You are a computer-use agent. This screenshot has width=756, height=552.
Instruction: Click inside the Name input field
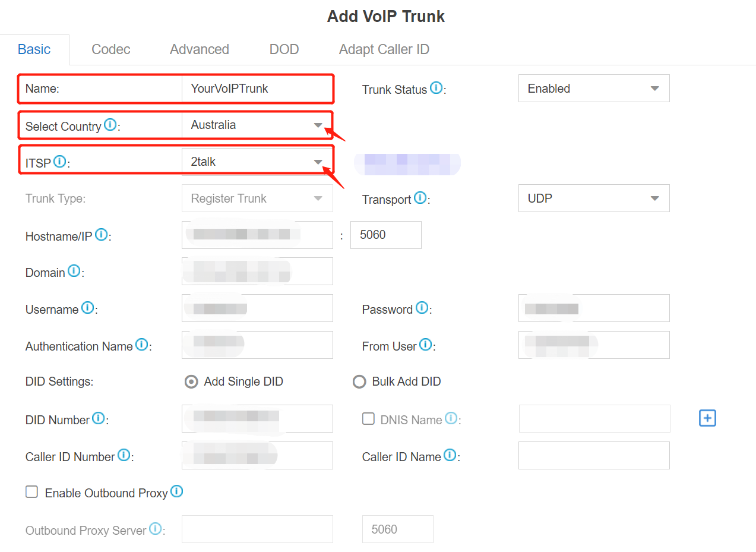[x=257, y=88]
